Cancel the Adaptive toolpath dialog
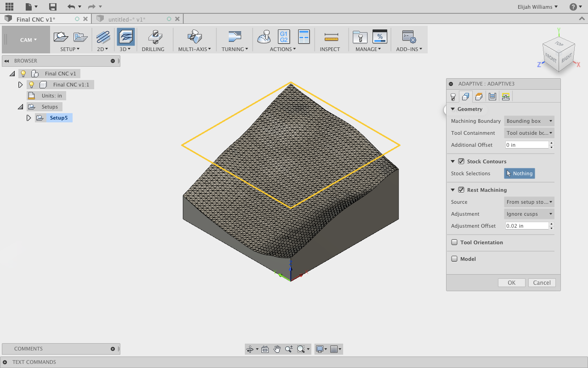The width and height of the screenshot is (588, 368). 542,282
